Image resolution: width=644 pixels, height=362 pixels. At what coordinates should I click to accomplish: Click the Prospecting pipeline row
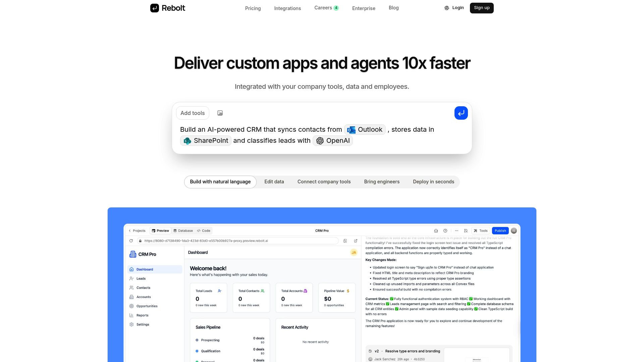[x=230, y=340]
